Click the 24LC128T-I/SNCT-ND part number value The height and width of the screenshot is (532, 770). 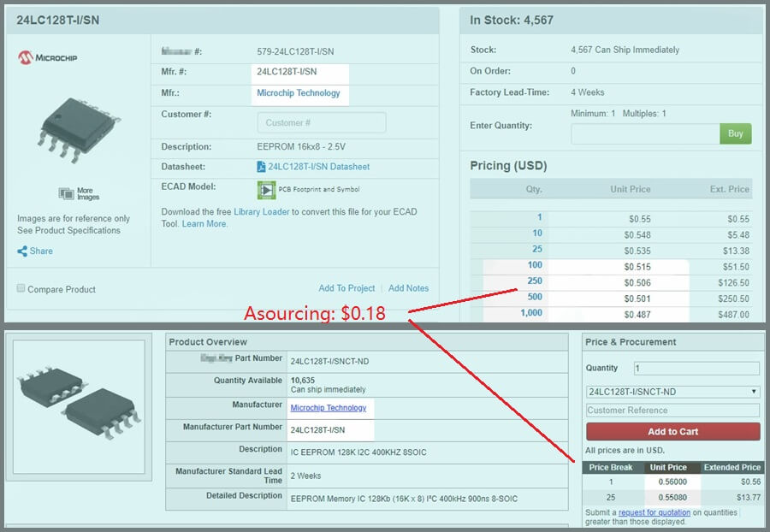(x=329, y=362)
